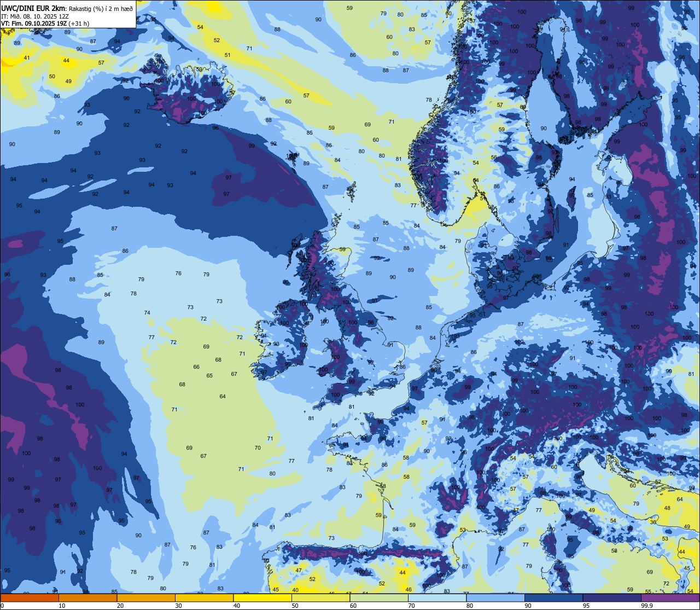Screen dimensions: 700x610
Task: Click the 10–20% orange legend segment
Action: (87, 598)
